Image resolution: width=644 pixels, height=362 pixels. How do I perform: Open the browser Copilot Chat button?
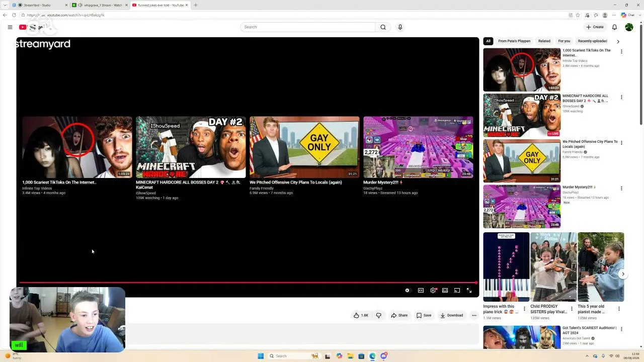pyautogui.click(x=627, y=15)
